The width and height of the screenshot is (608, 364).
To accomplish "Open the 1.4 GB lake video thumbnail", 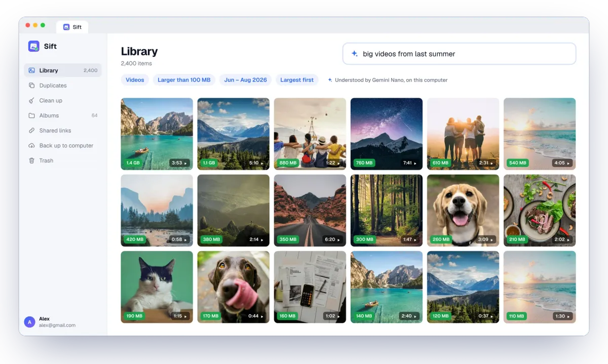I will (x=157, y=134).
